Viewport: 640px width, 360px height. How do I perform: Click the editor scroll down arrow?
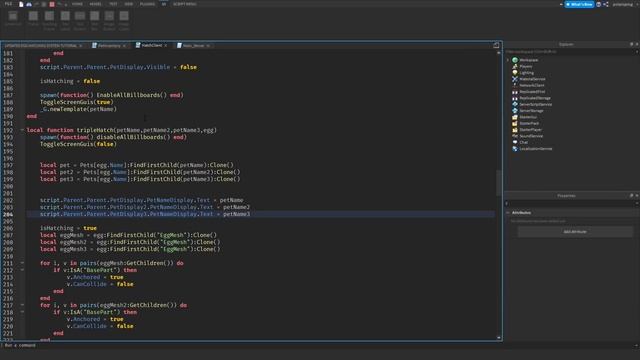pos(498,338)
